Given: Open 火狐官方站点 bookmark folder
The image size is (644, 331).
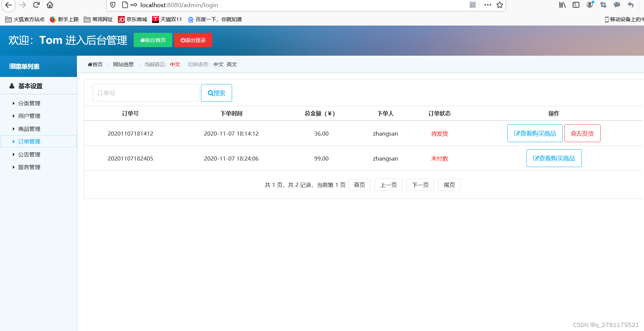Looking at the screenshot, I should pos(25,19).
